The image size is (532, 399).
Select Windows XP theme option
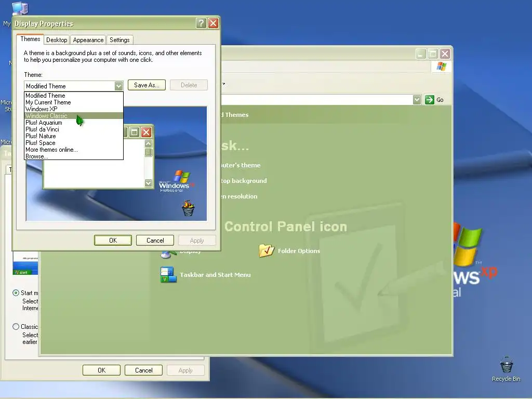[74, 109]
